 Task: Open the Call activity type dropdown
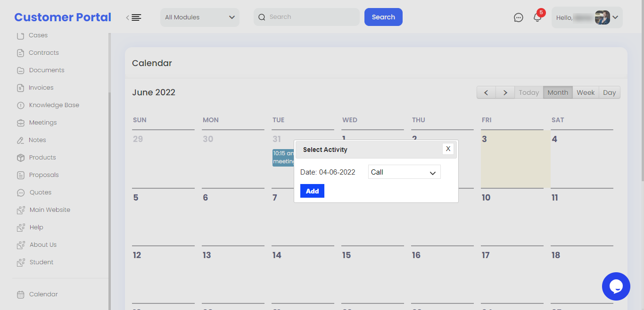coord(404,172)
